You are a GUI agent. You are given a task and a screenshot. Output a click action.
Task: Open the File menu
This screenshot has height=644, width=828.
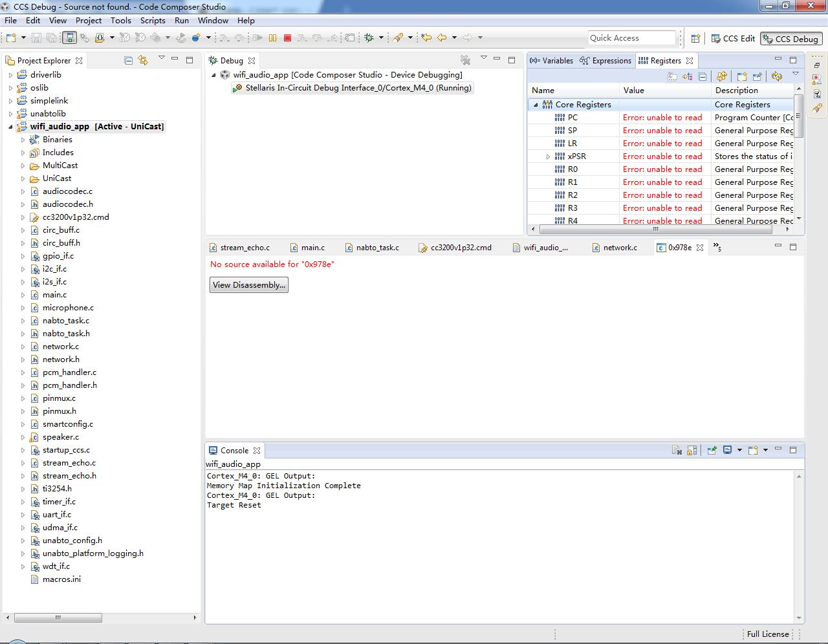click(11, 21)
